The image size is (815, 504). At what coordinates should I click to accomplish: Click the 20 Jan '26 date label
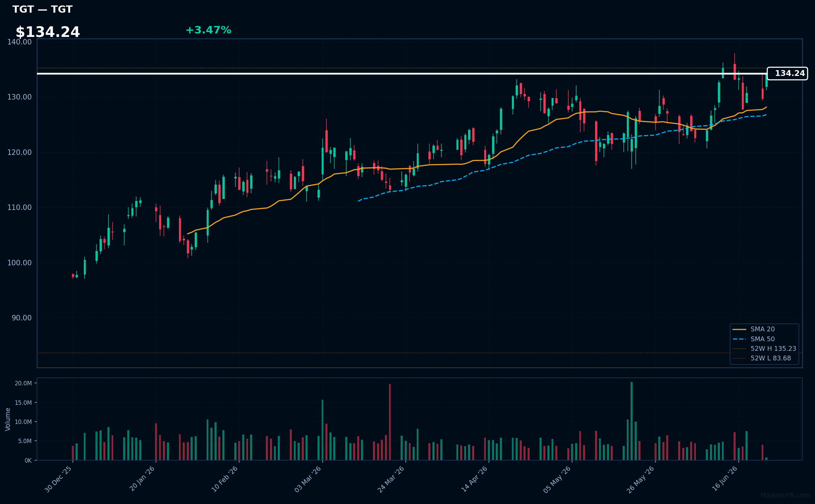(x=142, y=479)
